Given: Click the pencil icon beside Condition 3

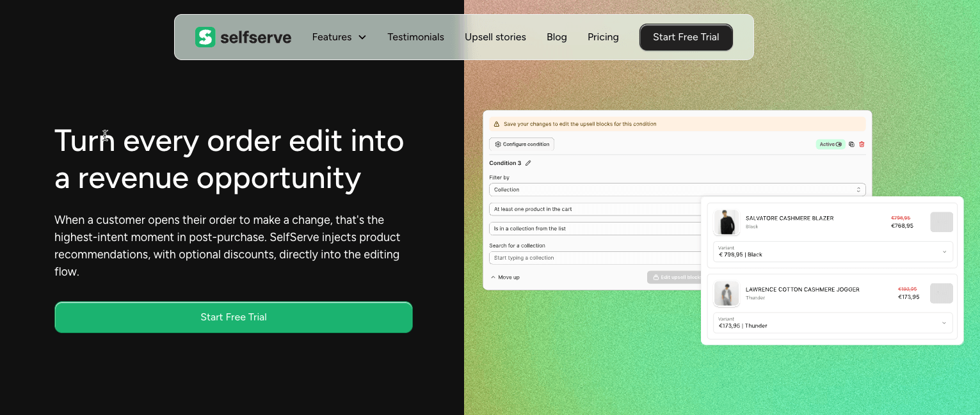Looking at the screenshot, I should [x=528, y=163].
